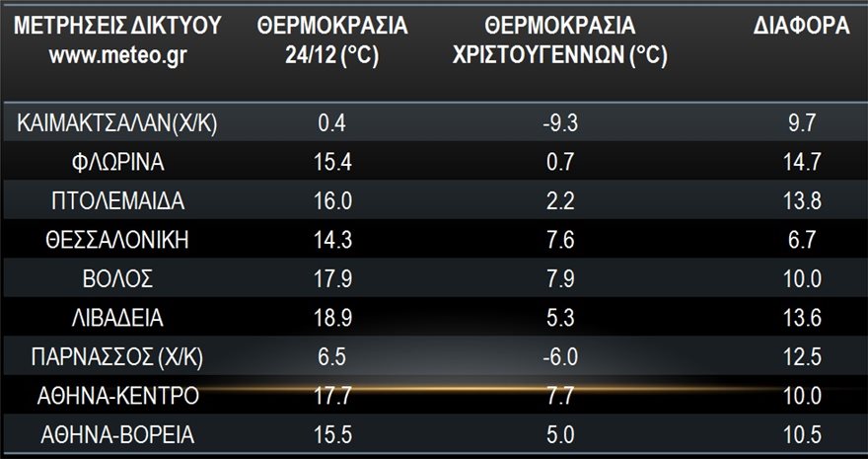Select the ΠΤΟΛΕΜΑΙΔΑ row label
Viewport: 868px width, 459px height.
[119, 201]
